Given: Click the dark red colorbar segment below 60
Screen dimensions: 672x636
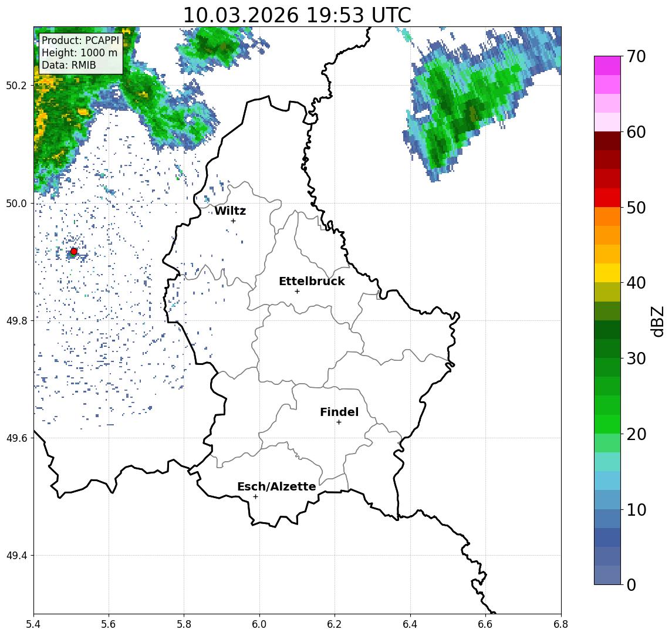Looking at the screenshot, I should coord(607,141).
